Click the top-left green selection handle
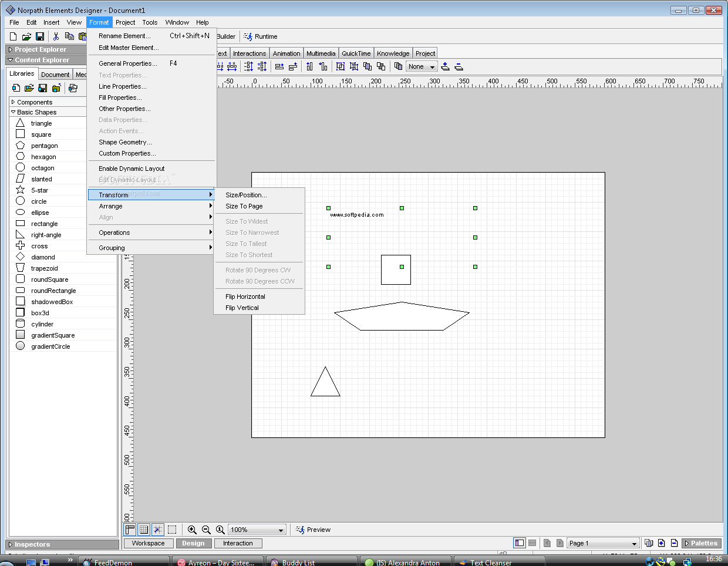This screenshot has height=566, width=728. coord(328,208)
